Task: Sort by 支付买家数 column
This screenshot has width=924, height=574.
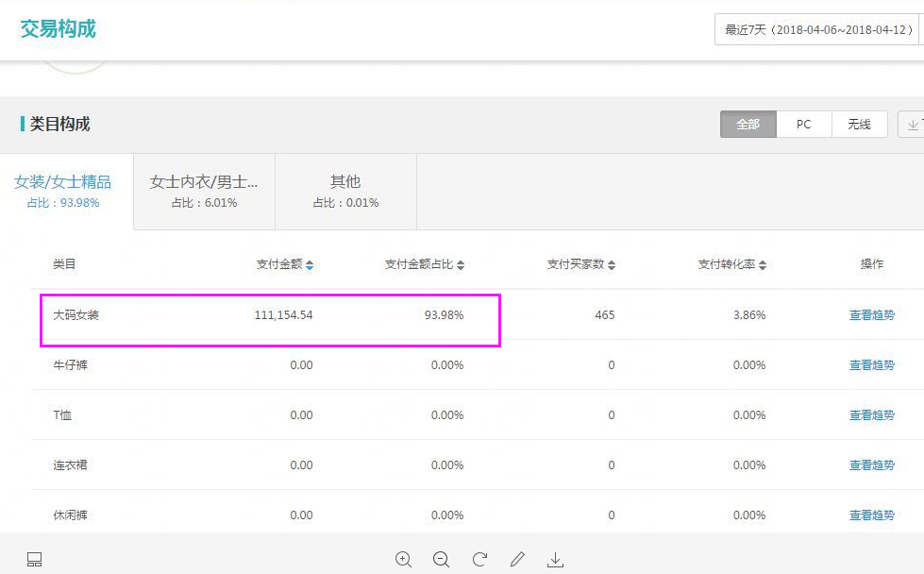Action: (612, 265)
